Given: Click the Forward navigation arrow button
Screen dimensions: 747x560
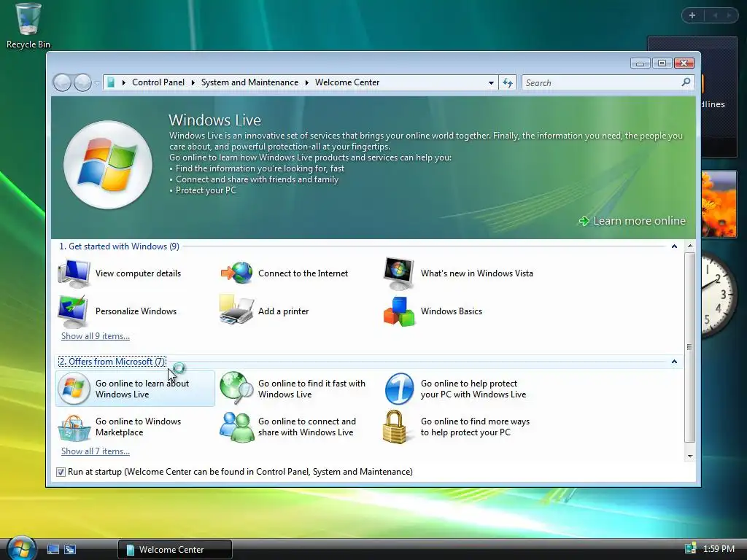Looking at the screenshot, I should click(x=82, y=83).
